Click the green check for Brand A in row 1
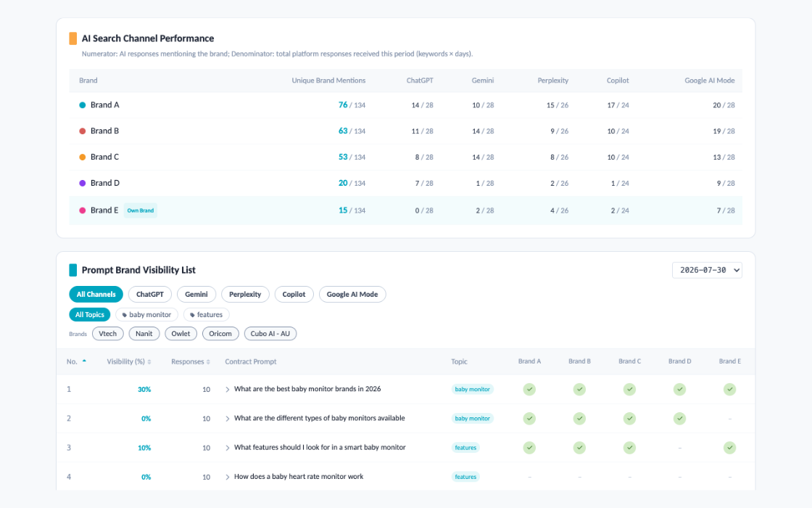The width and height of the screenshot is (812, 508). pos(529,389)
